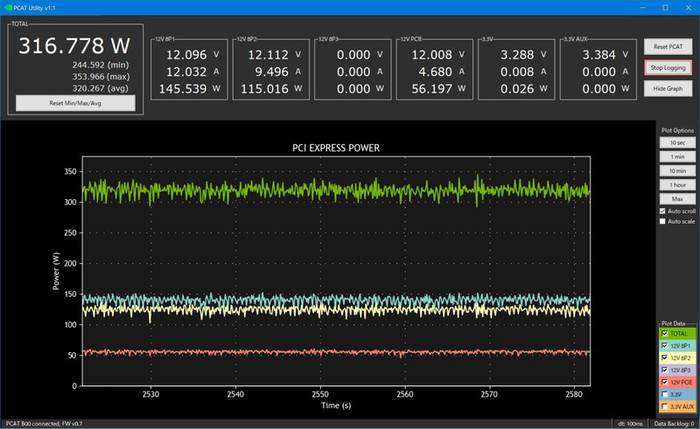
Task: Click the Hide Graph button
Action: [668, 88]
